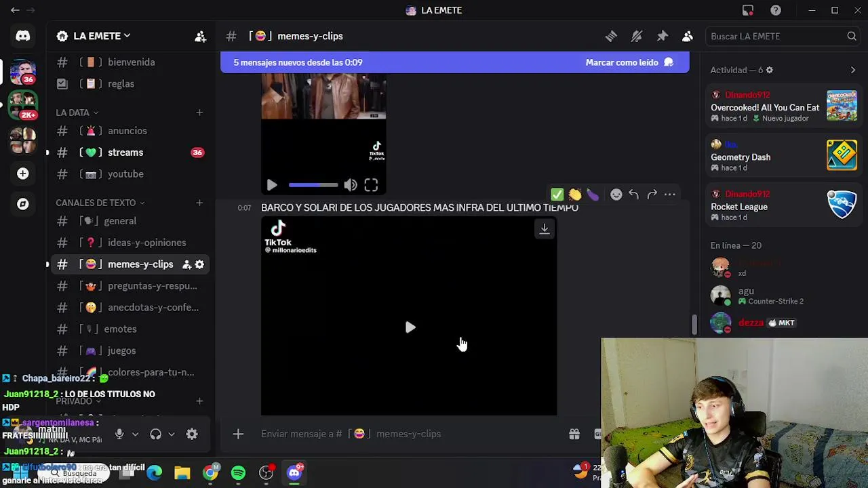
Task: Go back with the title bar arrow
Action: (15, 10)
